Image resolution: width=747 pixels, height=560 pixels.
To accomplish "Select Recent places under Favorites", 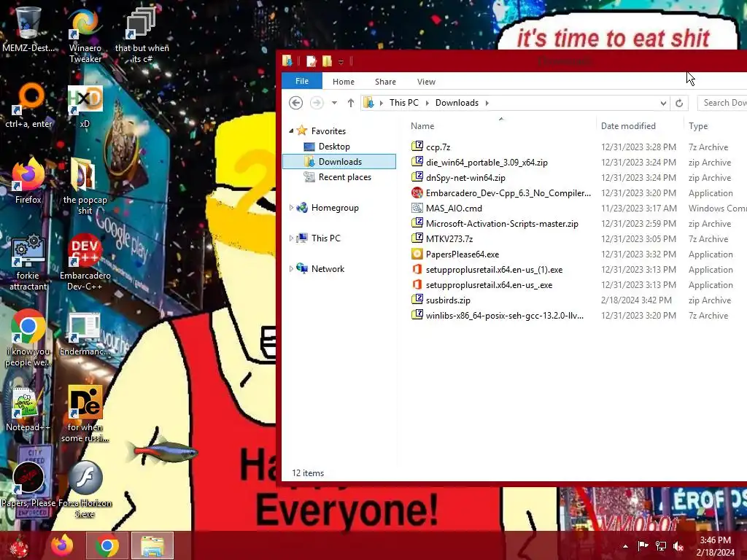I will pyautogui.click(x=344, y=177).
